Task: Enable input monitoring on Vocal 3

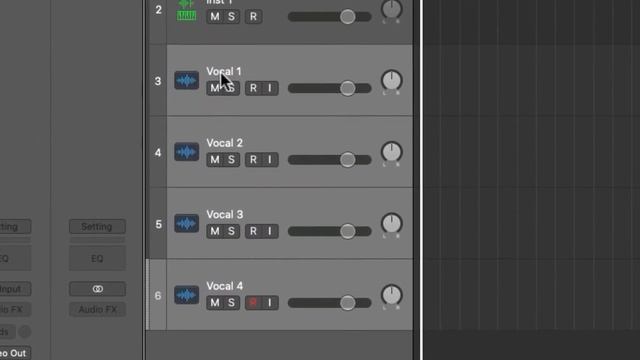Action: tap(270, 231)
